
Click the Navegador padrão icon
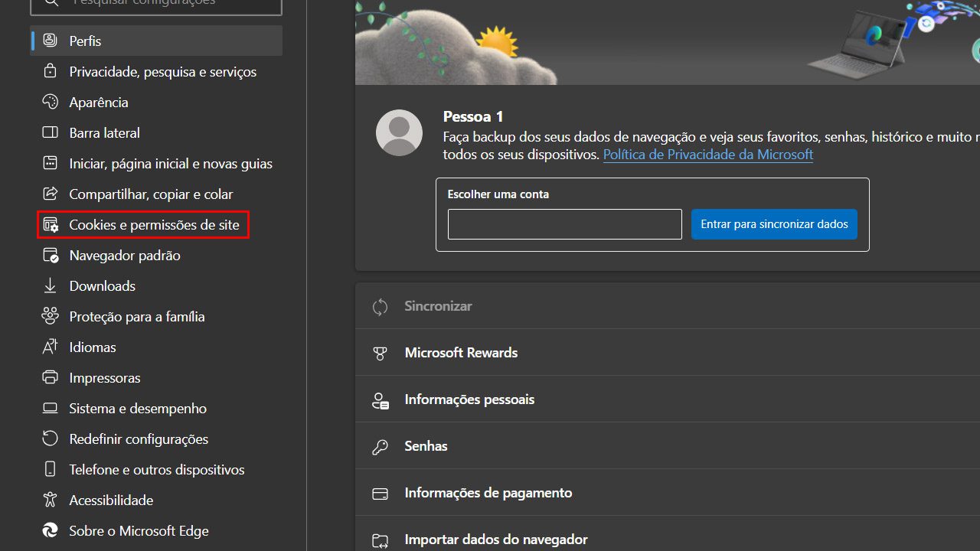[x=50, y=255]
